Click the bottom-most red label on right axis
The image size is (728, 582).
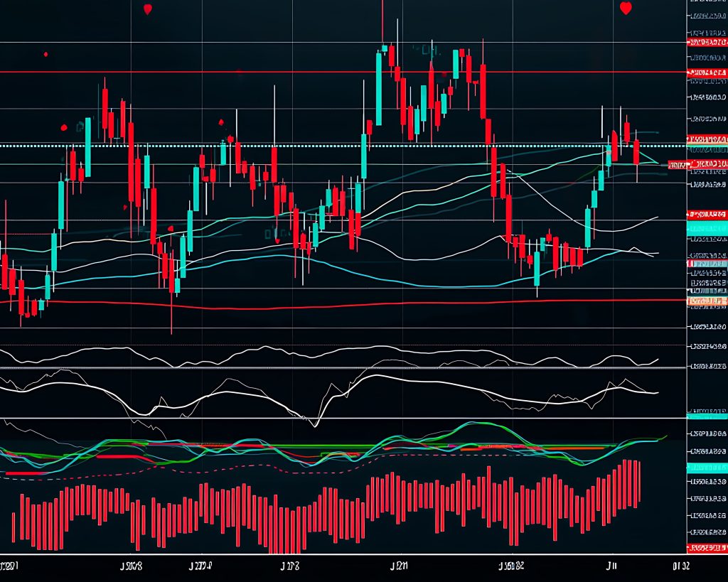707,548
